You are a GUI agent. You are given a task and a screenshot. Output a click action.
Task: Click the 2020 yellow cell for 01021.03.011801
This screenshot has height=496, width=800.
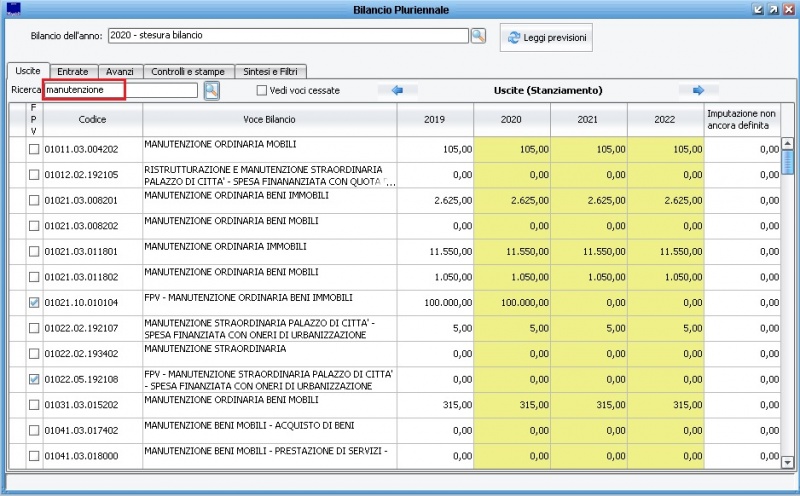coord(511,252)
